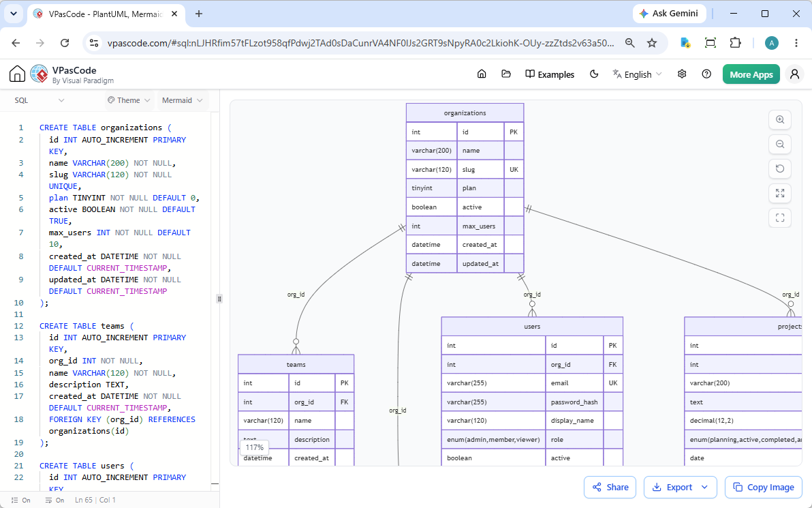Click code line 12 CREATE TABLE teams
This screenshot has width=812, height=508.
(87, 326)
